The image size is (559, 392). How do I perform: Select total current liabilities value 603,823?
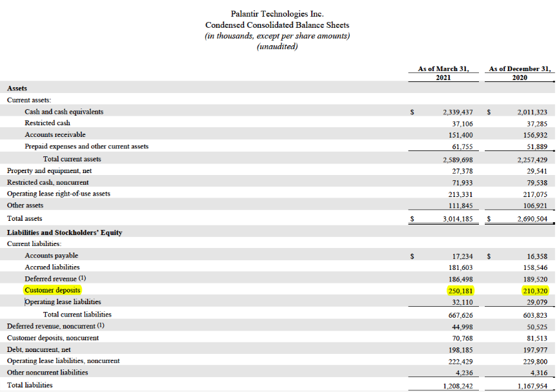point(535,315)
